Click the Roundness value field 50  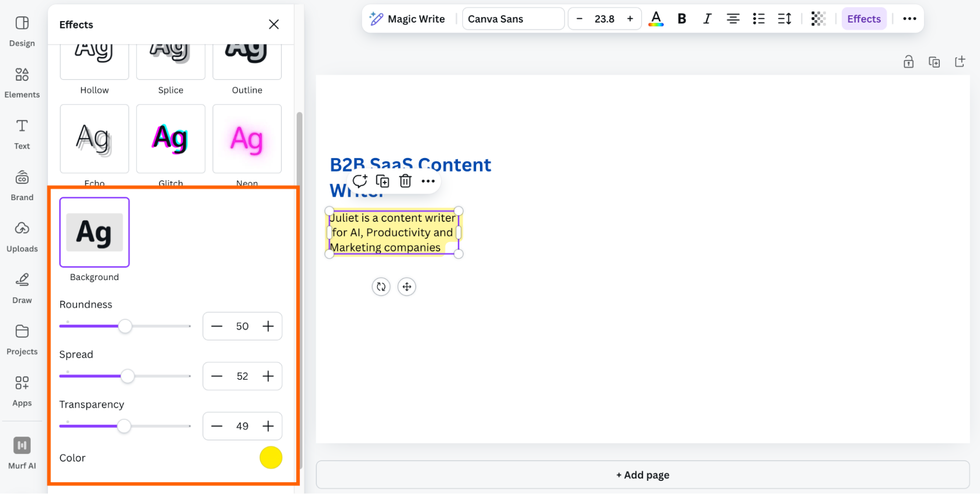(242, 326)
